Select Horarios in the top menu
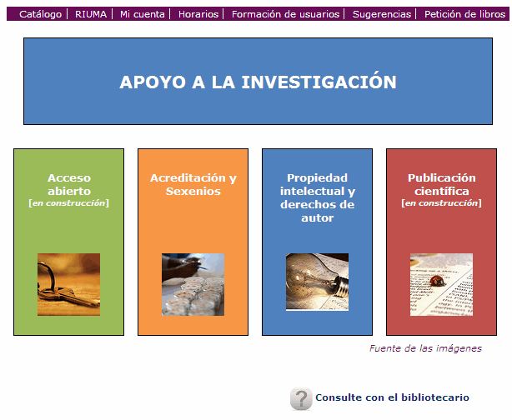This screenshot has height=420, width=512. (198, 14)
